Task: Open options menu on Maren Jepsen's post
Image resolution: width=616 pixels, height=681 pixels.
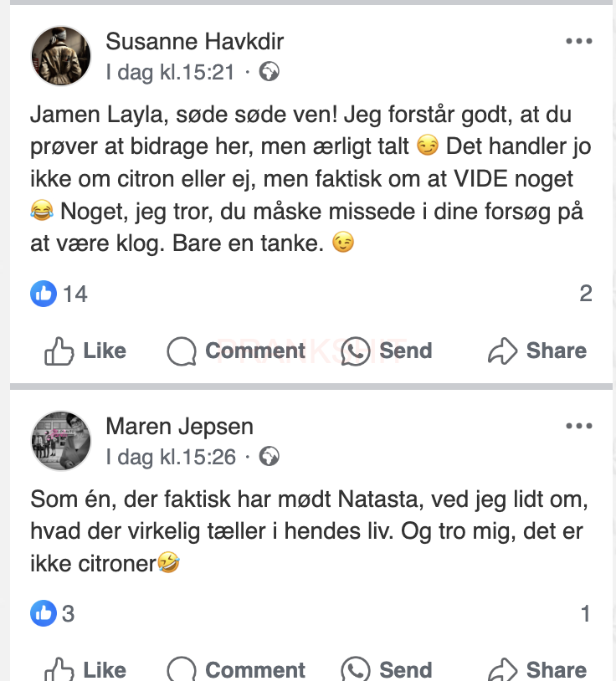Action: tap(578, 426)
